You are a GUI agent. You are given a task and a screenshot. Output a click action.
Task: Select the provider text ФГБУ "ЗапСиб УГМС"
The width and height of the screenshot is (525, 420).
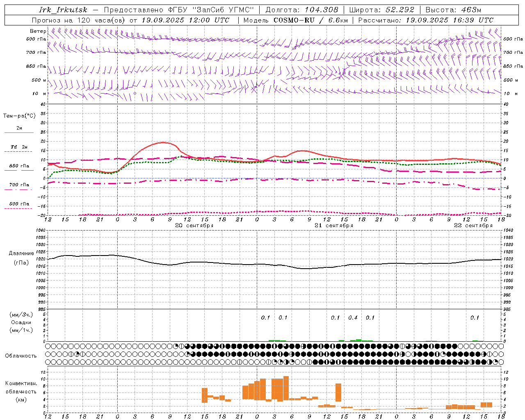click(x=211, y=10)
